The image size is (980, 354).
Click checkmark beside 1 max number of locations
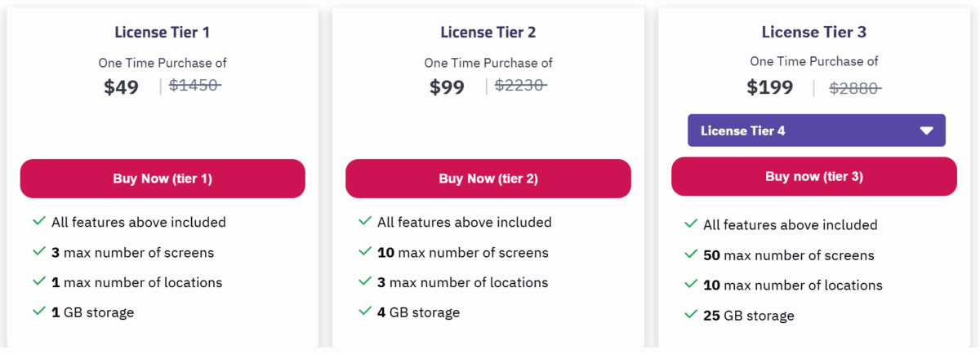(38, 281)
